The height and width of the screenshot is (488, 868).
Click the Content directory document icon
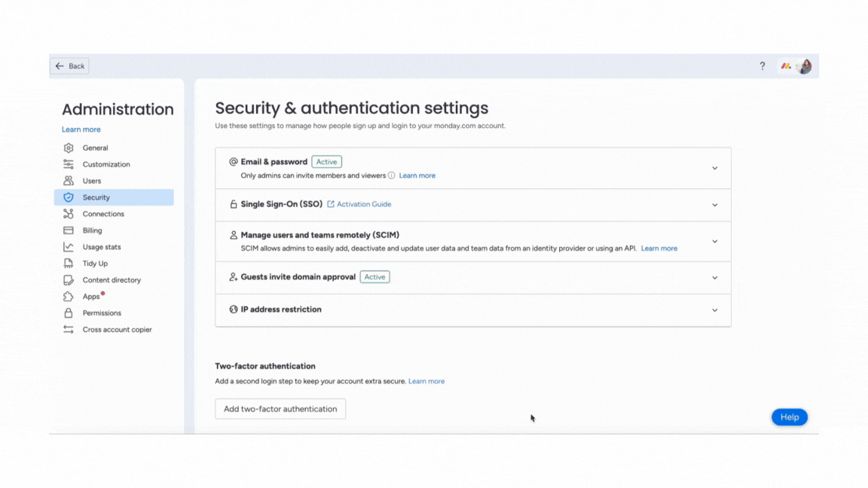click(x=67, y=279)
